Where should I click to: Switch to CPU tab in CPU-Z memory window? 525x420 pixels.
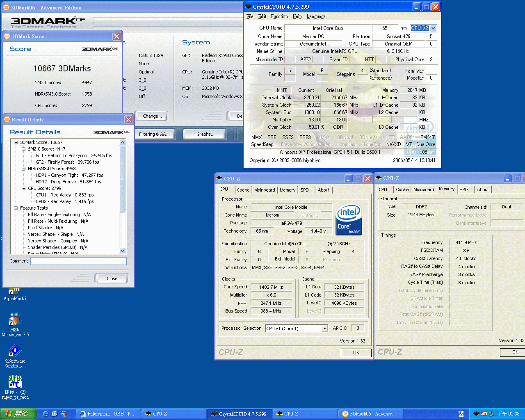click(383, 189)
